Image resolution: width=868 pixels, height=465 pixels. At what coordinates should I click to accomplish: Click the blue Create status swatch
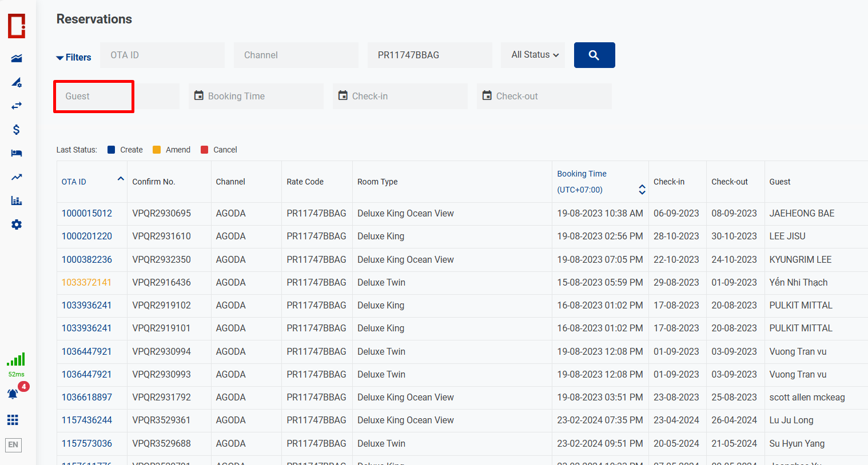click(112, 150)
